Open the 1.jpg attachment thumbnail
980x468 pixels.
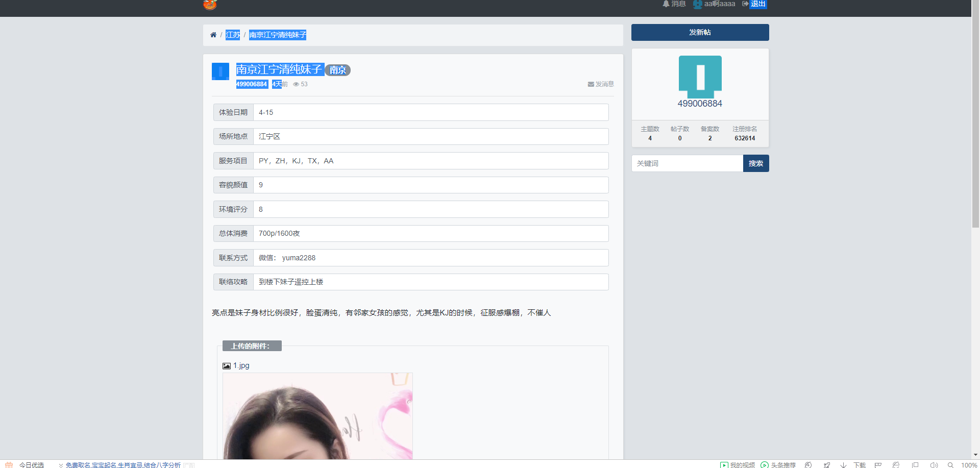click(x=317, y=416)
